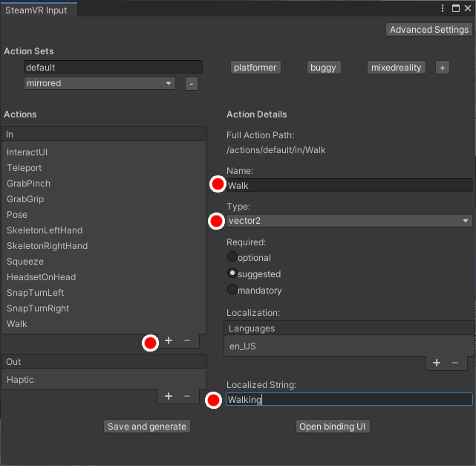Select the Haptic out action
The height and width of the screenshot is (466, 476).
(x=104, y=380)
